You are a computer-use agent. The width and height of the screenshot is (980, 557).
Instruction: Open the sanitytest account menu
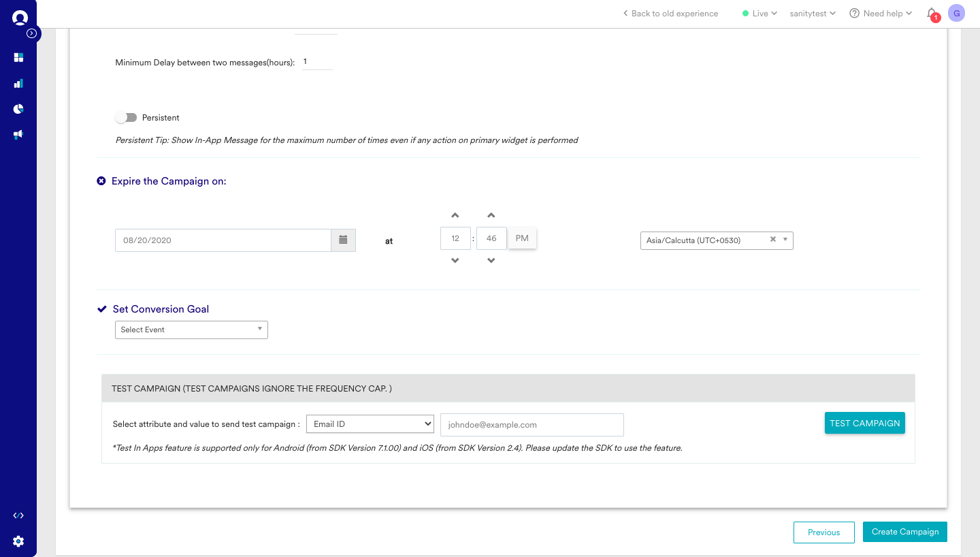tap(812, 14)
